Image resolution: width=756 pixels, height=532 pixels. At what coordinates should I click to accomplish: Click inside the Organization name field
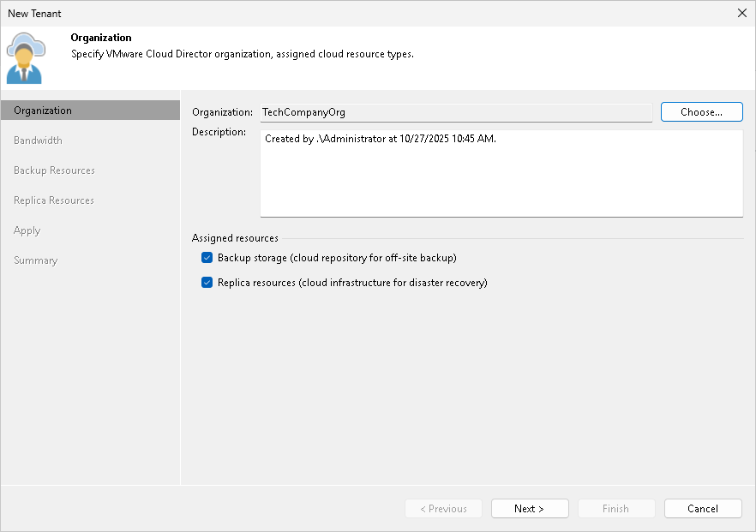454,111
